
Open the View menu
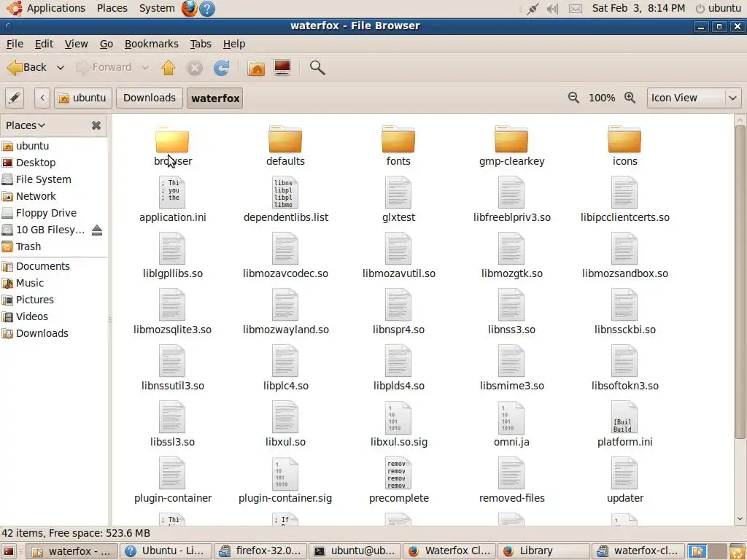click(76, 44)
